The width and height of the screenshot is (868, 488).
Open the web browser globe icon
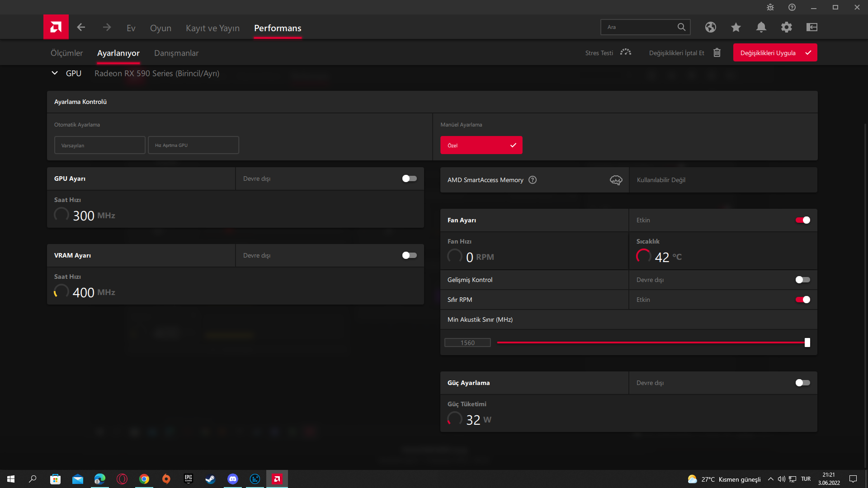click(x=711, y=27)
